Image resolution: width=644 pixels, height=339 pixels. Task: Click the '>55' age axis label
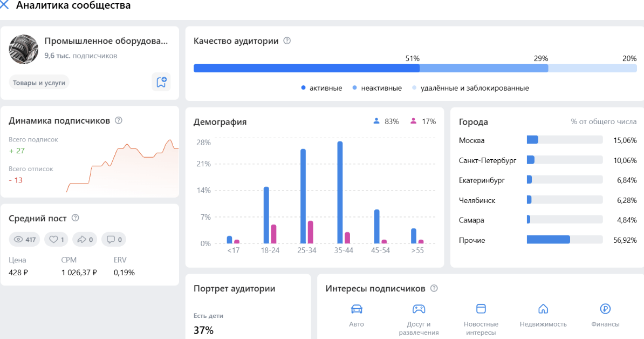[417, 250]
